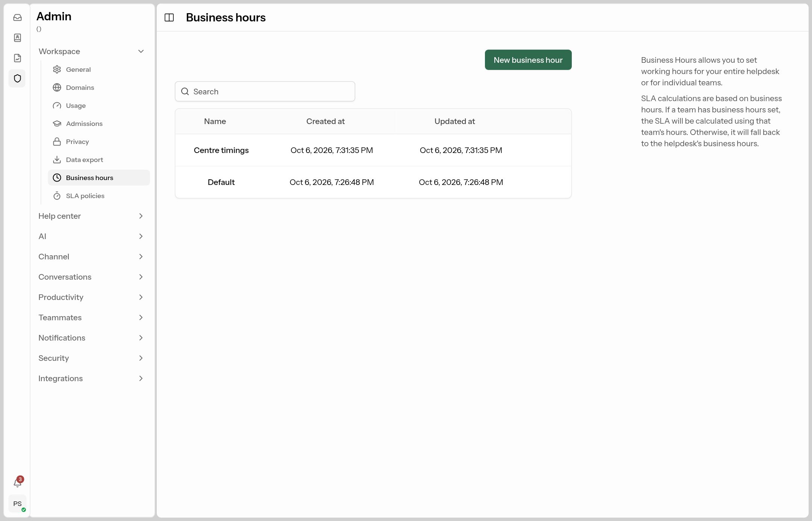Expand the Channel section
This screenshot has height=521, width=812.
(92, 256)
